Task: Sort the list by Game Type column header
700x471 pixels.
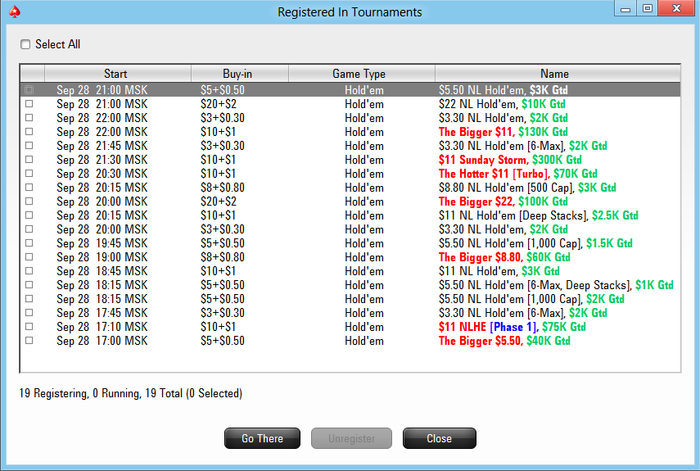Action: (x=362, y=74)
